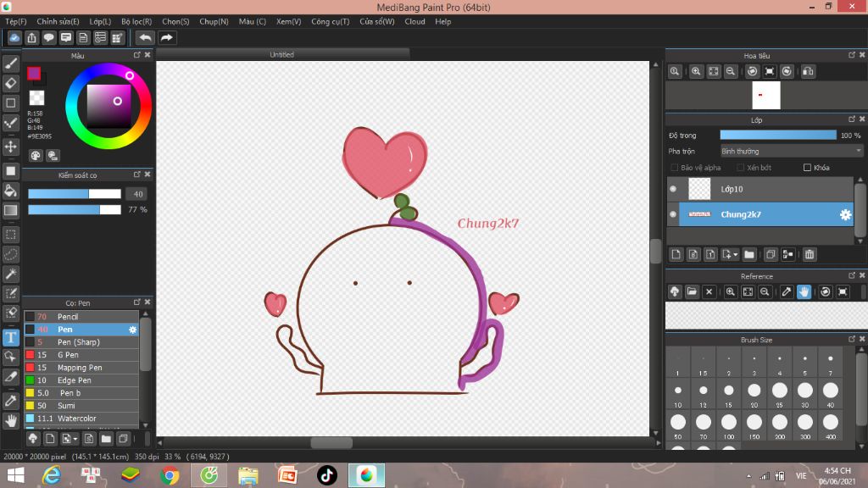Click the cloud save icon in top toolbar
Image resolution: width=868 pixels, height=488 pixels.
pyautogui.click(x=14, y=37)
